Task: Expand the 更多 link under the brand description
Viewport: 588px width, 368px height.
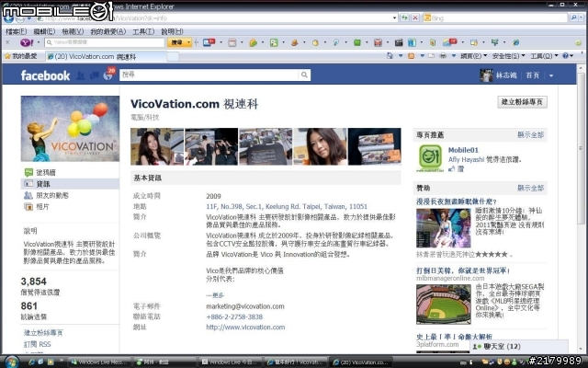Action: (215, 295)
